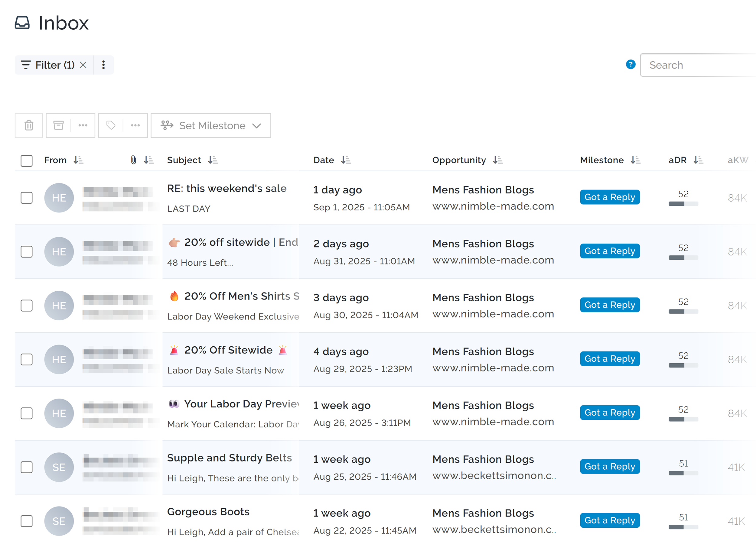Open more options next to archive

(x=83, y=126)
